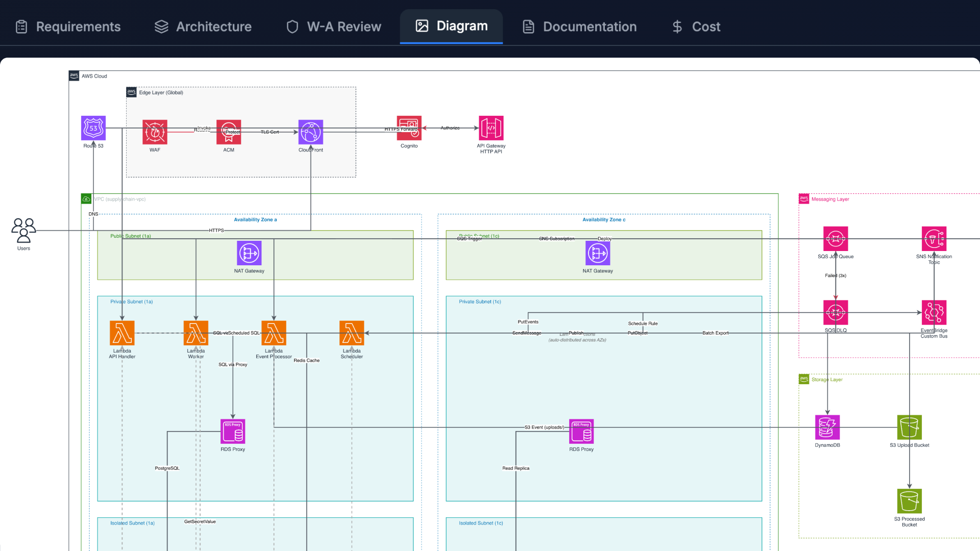Select NAT Gateway in Public Subnet 1a

tap(249, 253)
